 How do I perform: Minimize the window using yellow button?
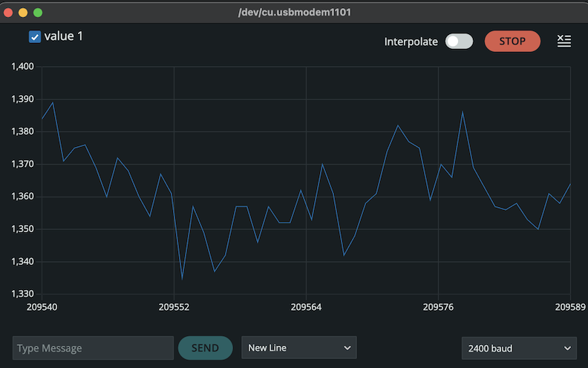24,13
